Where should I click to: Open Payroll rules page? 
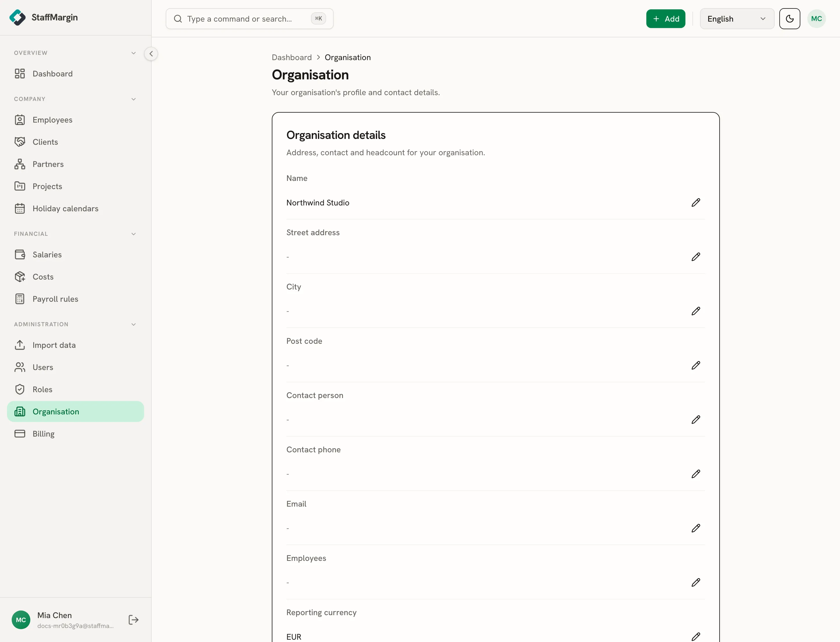click(76, 299)
